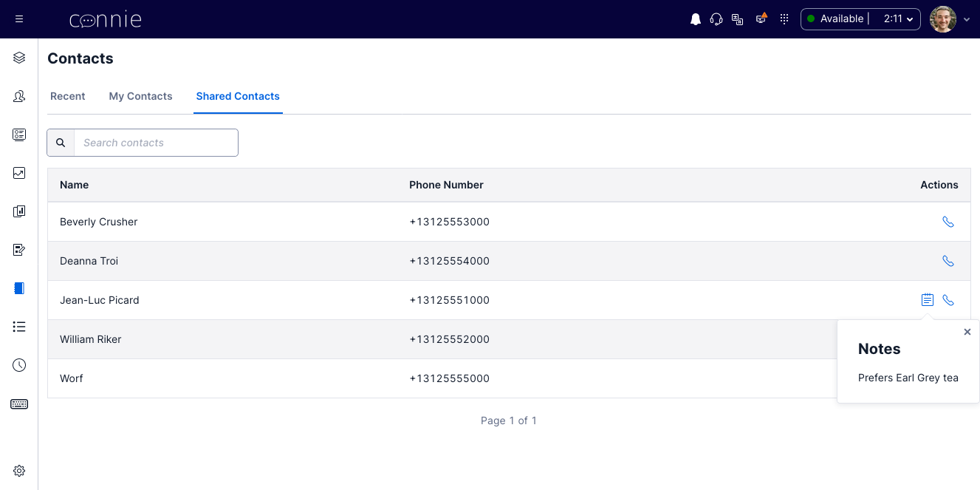Image resolution: width=980 pixels, height=490 pixels.
Task: Select the blue contacts book sidebar icon
Action: (19, 288)
